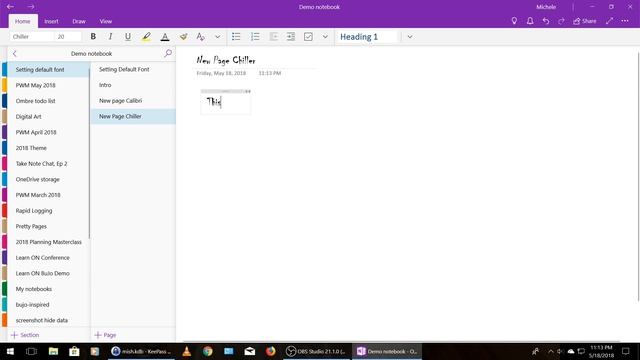Open the View tab
This screenshot has height=360, width=640.
click(x=106, y=21)
